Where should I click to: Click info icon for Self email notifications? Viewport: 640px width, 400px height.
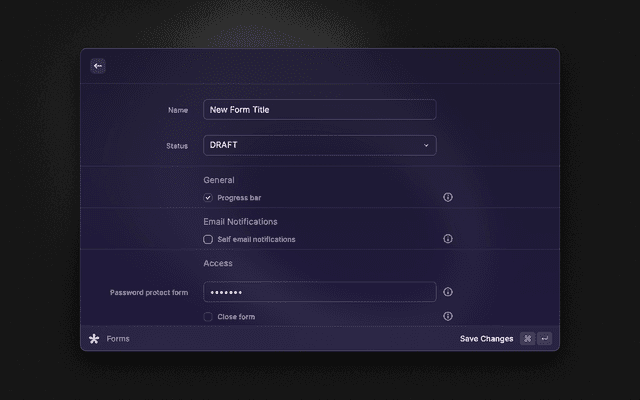tap(448, 239)
